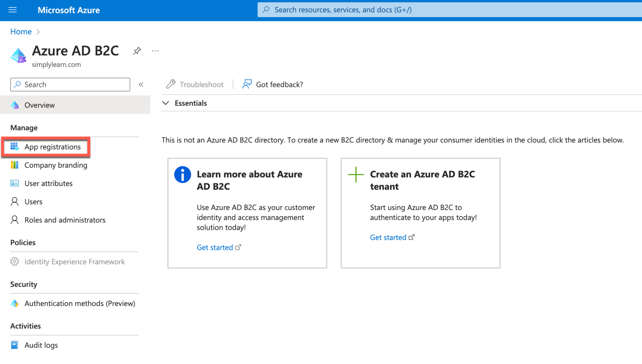
Task: Select Overview in the sidebar
Action: pos(39,105)
